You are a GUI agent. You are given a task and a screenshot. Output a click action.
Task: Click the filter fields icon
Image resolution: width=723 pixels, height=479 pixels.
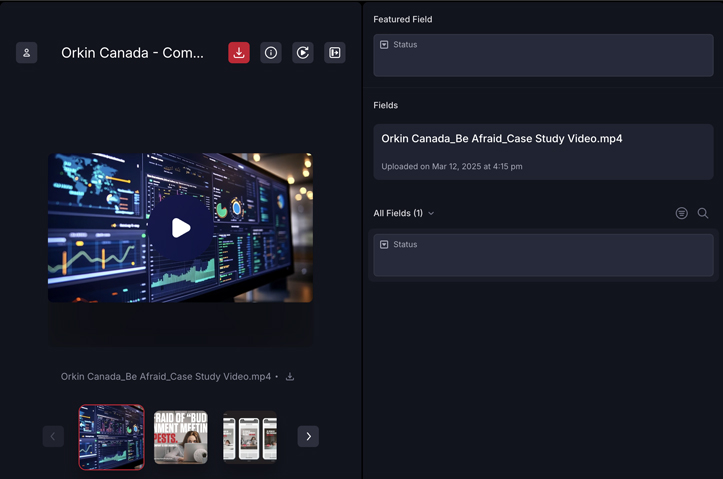(x=682, y=213)
